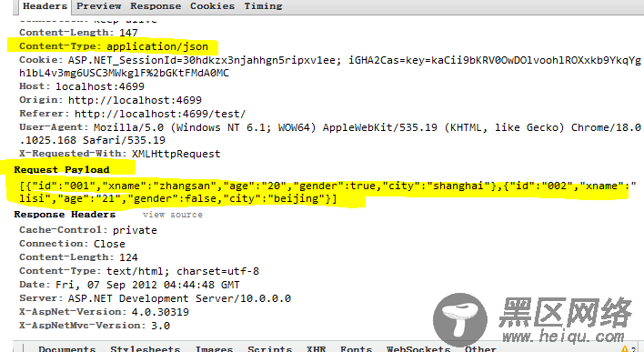This screenshot has width=644, height=352.
Task: Select the Timing tab
Action: coord(263,6)
